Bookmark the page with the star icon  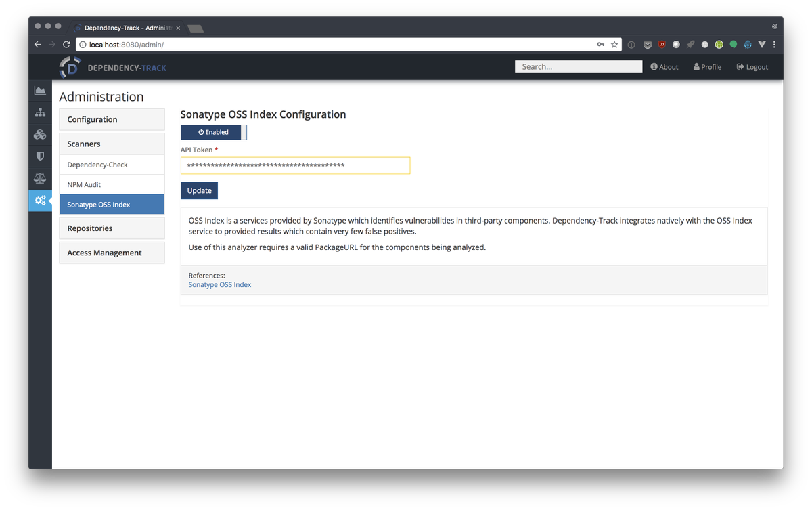614,45
